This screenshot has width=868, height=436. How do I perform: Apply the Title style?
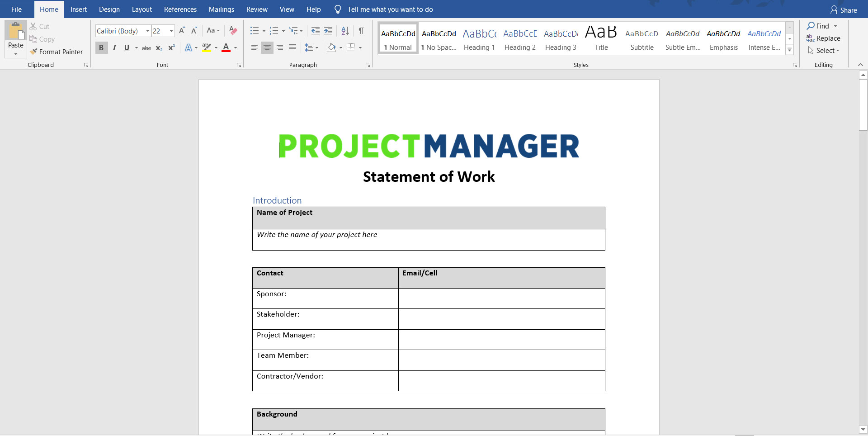coord(601,39)
